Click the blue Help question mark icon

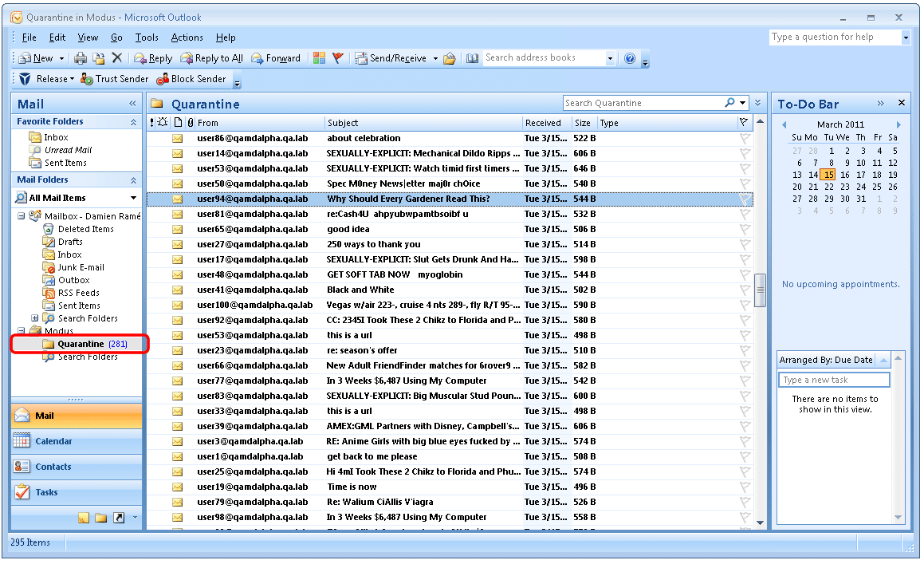point(629,57)
